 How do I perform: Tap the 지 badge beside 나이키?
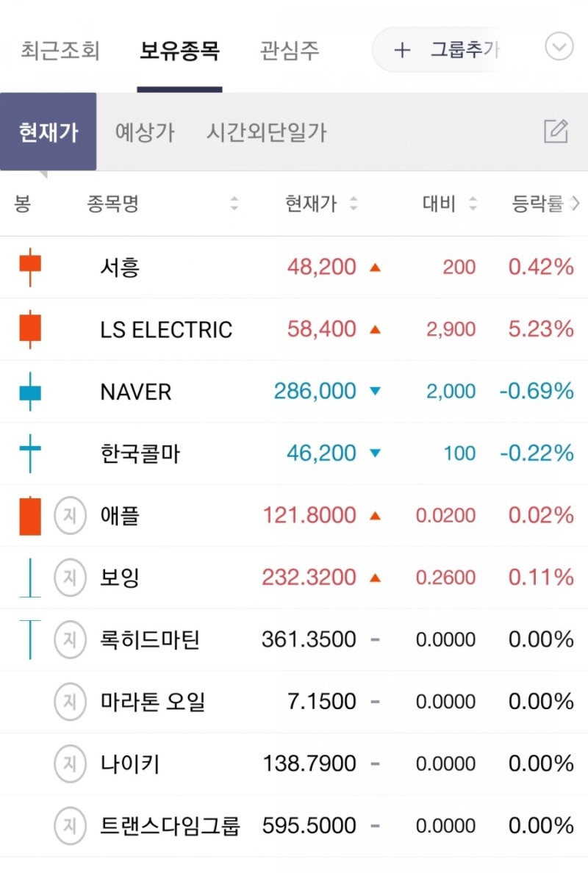tap(69, 763)
